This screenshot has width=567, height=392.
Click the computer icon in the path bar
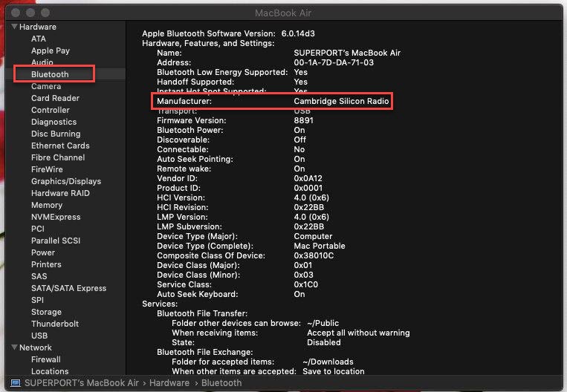click(x=16, y=383)
